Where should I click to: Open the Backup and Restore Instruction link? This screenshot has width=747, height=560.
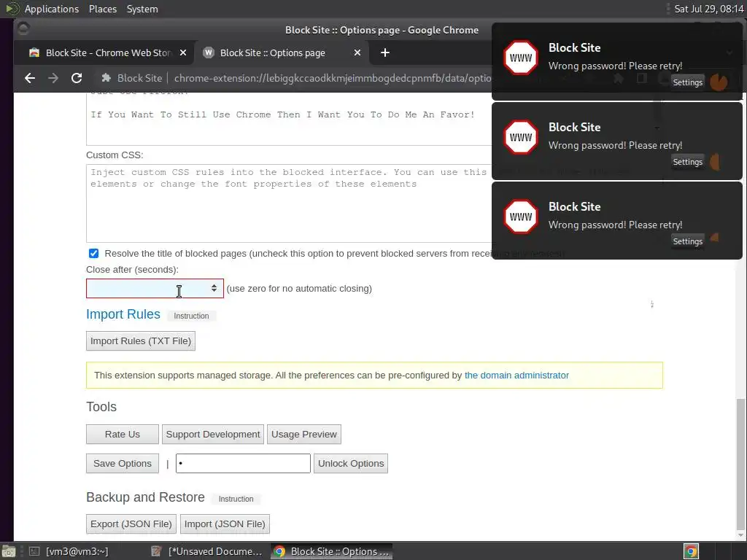point(236,499)
